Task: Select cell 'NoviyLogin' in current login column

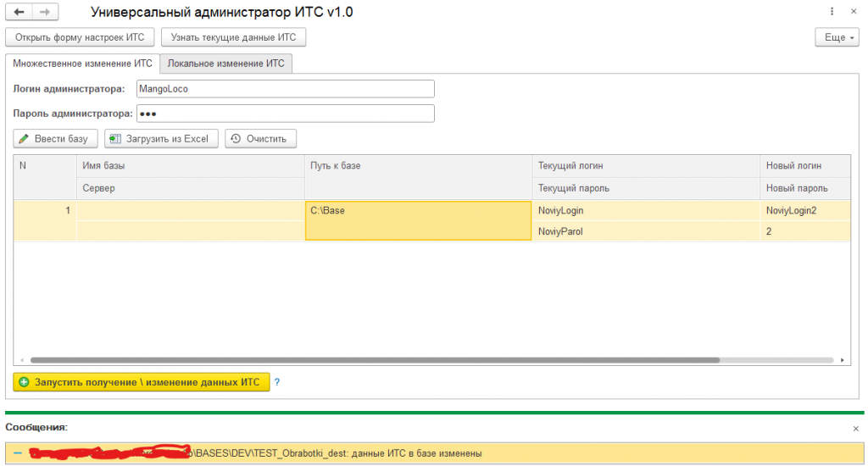Action: (x=645, y=211)
